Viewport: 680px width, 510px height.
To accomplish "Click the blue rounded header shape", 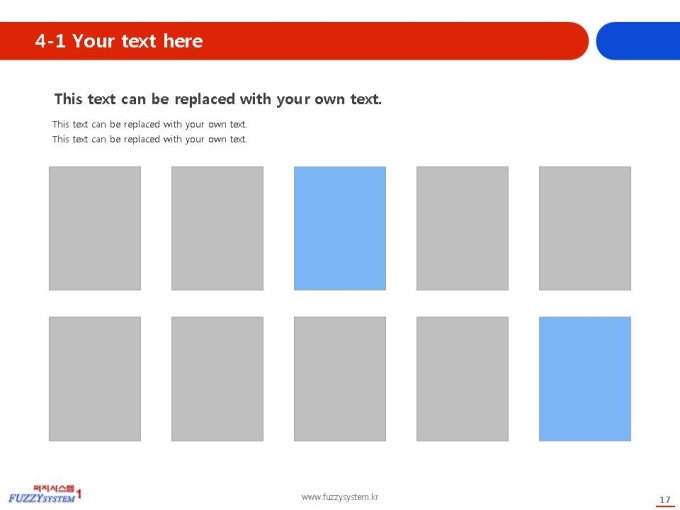I will [x=638, y=41].
